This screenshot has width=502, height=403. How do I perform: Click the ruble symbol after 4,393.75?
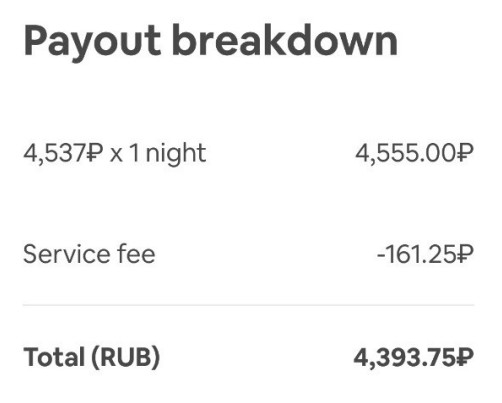click(465, 357)
